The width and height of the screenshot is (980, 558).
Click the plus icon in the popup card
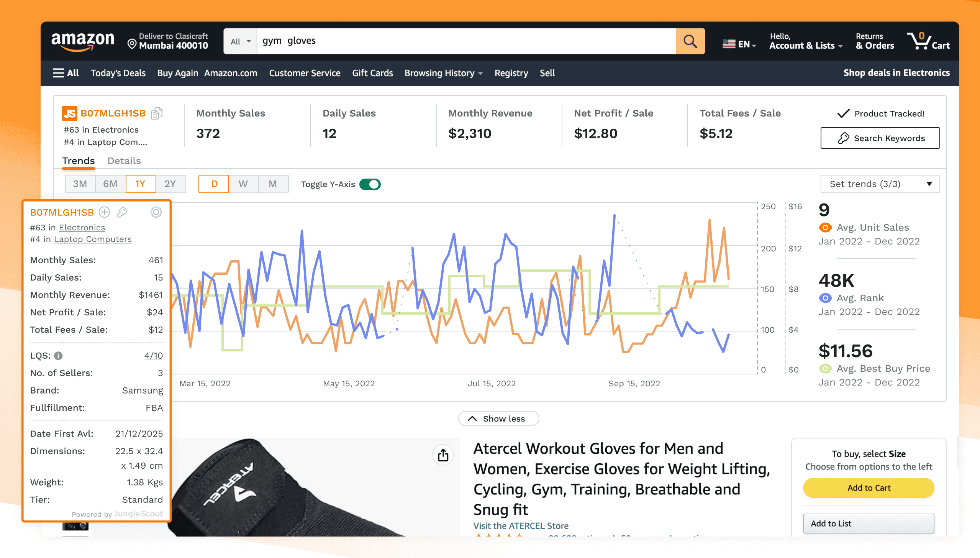[x=104, y=212]
